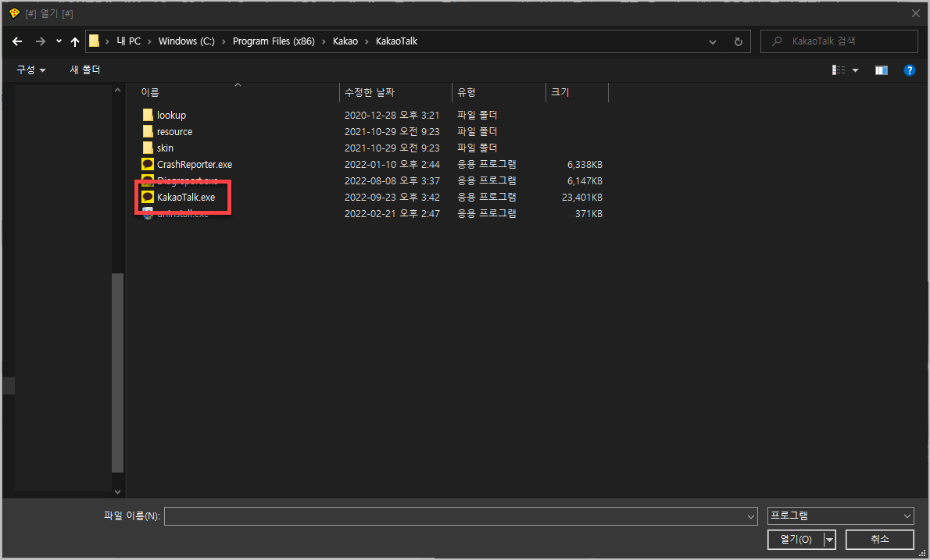This screenshot has width=930, height=560.
Task: Select the KakaoTalk.exe icon
Action: coord(148,197)
